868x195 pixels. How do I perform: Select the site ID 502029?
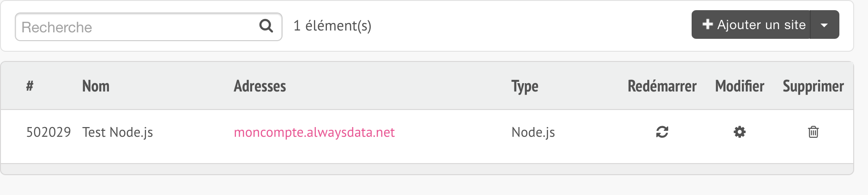pyautogui.click(x=48, y=133)
